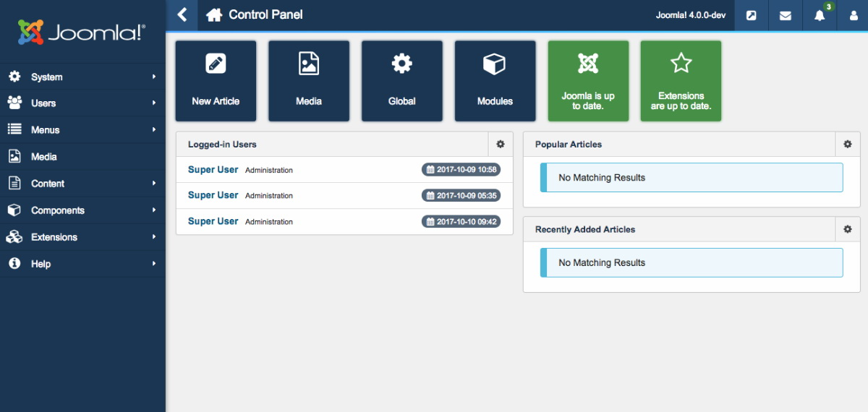Open Global configuration gear tile
The width and height of the screenshot is (868, 412).
(x=401, y=81)
